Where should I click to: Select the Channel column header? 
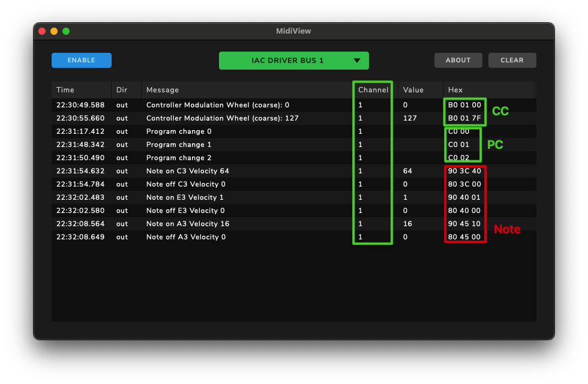click(x=373, y=90)
